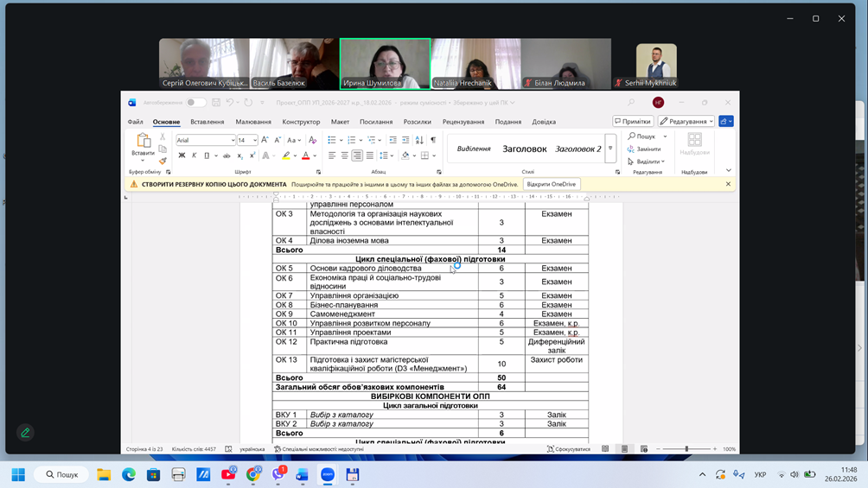
Task: Open Zoom from the Windows taskbar
Action: [x=328, y=474]
